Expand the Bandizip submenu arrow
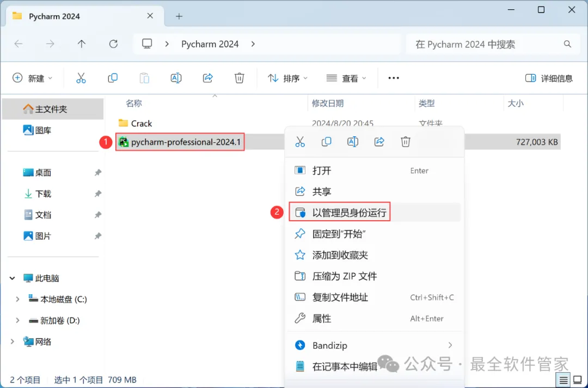588x388 pixels. point(450,345)
